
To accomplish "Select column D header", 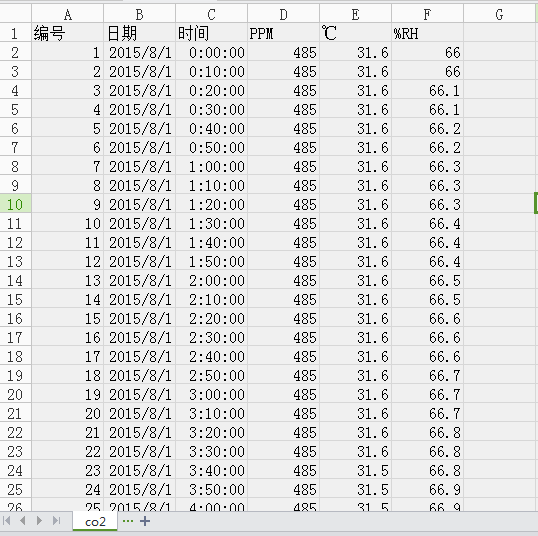I will click(283, 14).
